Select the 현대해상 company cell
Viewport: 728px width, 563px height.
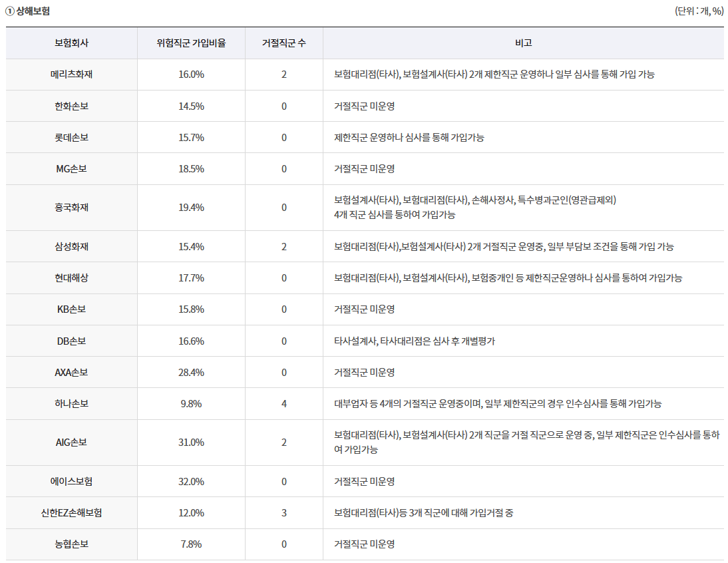click(x=71, y=278)
